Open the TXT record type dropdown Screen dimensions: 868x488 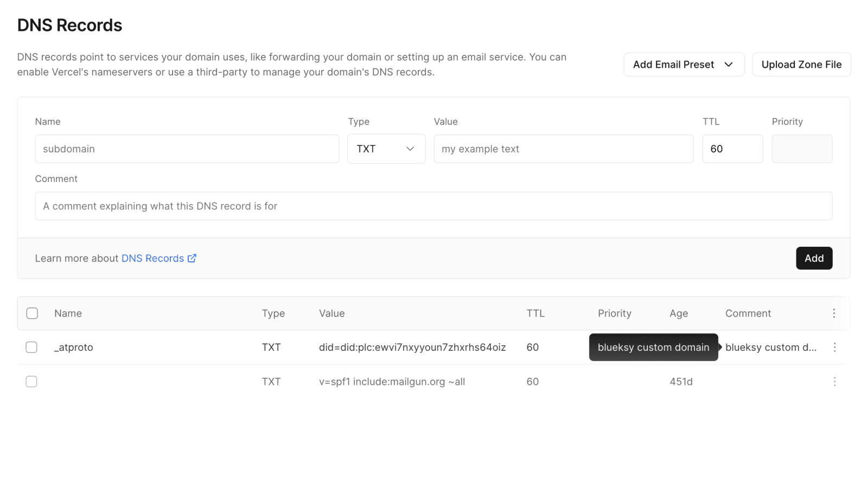point(386,149)
